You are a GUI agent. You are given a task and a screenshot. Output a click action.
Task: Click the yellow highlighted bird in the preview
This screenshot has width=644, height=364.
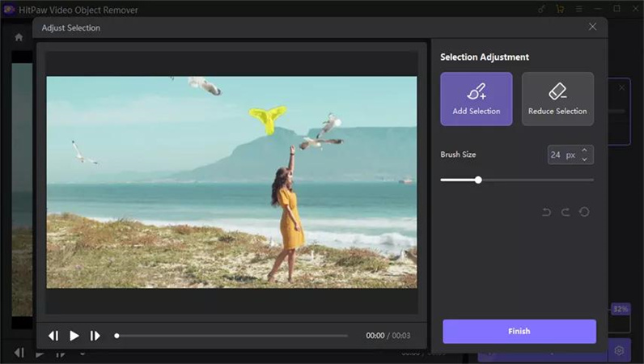point(267,119)
